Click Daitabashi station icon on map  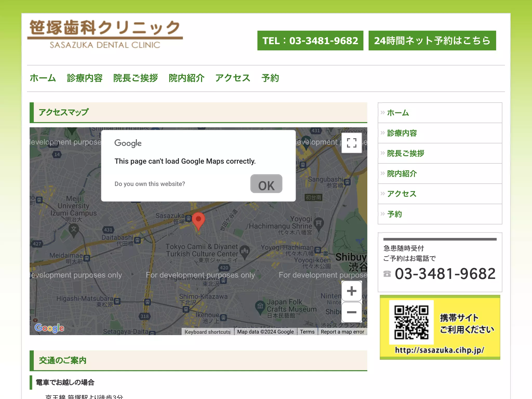[x=138, y=240]
